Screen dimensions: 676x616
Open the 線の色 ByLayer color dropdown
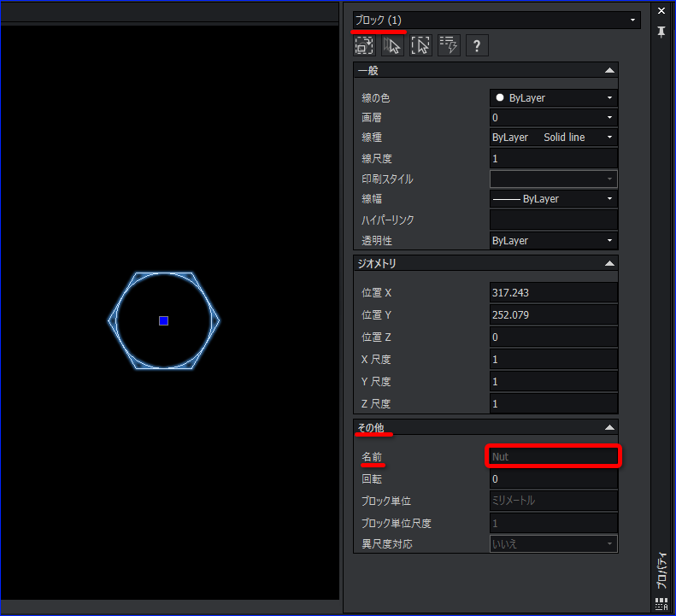pos(554,98)
